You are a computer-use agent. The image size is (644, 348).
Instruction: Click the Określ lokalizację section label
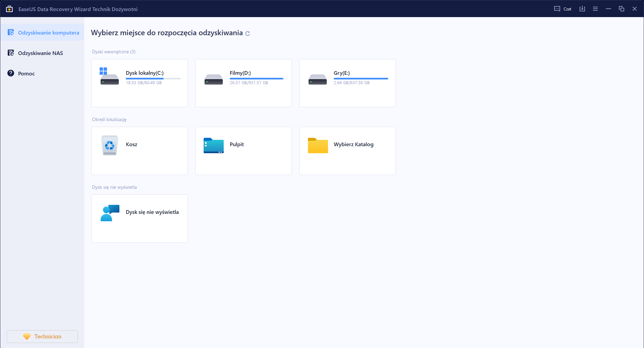(109, 119)
